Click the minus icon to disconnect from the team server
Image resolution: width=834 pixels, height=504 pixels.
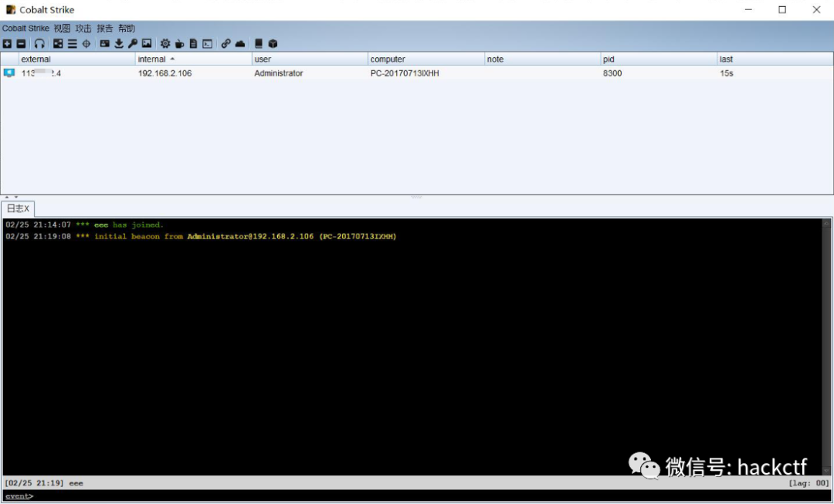21,44
